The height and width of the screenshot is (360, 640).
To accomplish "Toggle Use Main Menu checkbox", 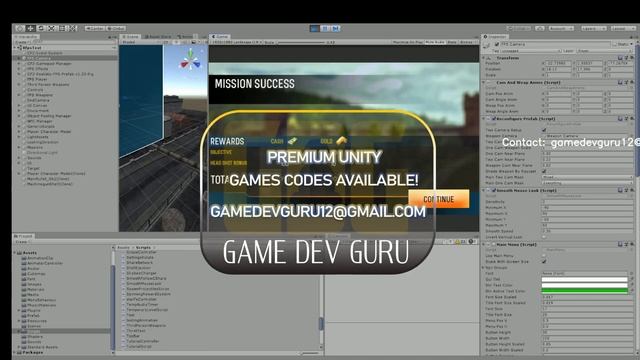I will tap(544, 256).
